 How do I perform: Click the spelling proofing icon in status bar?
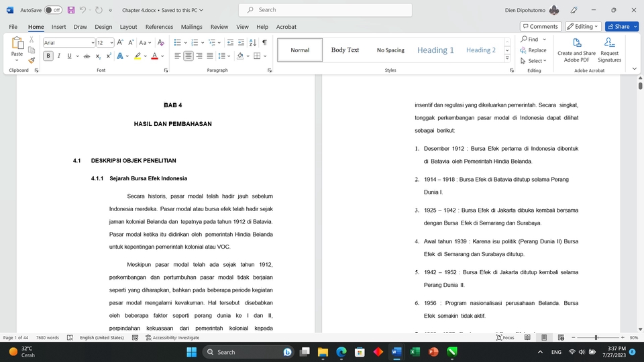[x=70, y=337]
